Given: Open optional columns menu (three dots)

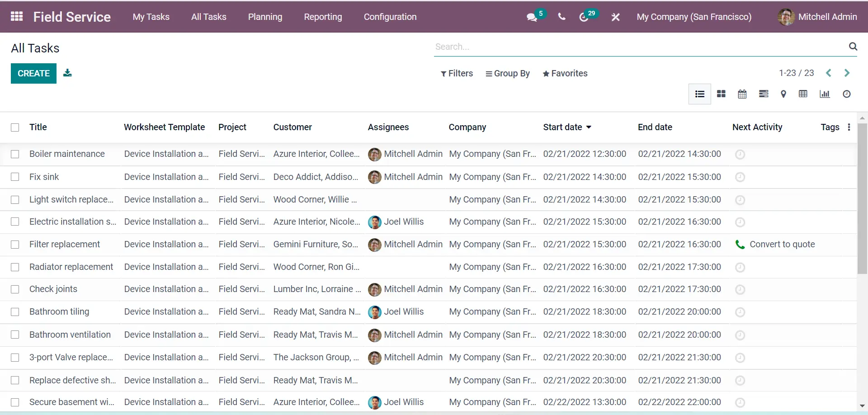Looking at the screenshot, I should (x=849, y=127).
